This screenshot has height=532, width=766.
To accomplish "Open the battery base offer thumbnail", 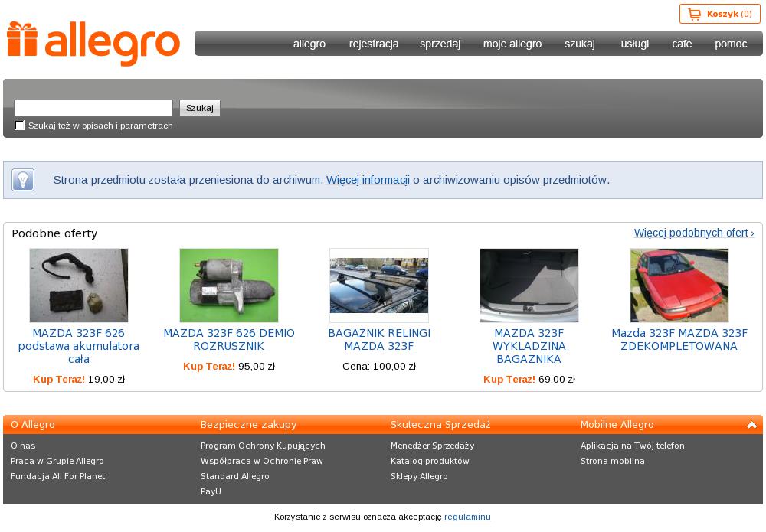I will (x=79, y=286).
